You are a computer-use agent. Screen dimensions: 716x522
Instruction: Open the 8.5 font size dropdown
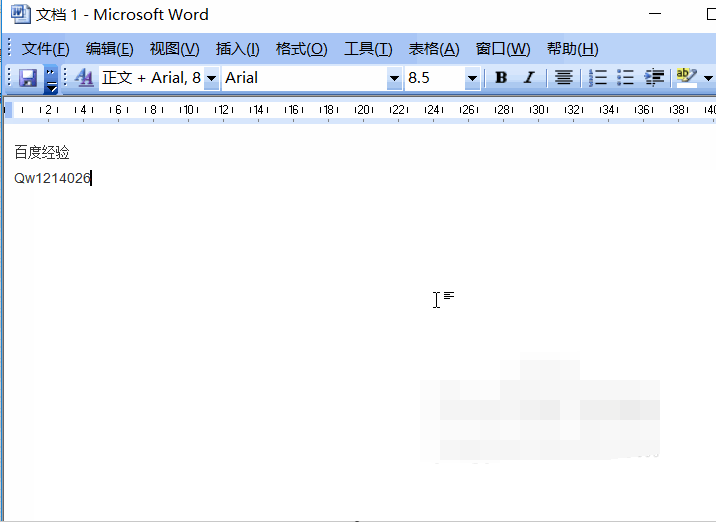[x=472, y=78]
